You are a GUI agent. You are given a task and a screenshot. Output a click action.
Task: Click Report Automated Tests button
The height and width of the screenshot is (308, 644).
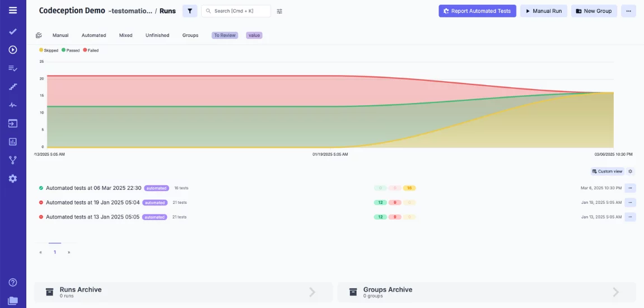[x=477, y=11]
